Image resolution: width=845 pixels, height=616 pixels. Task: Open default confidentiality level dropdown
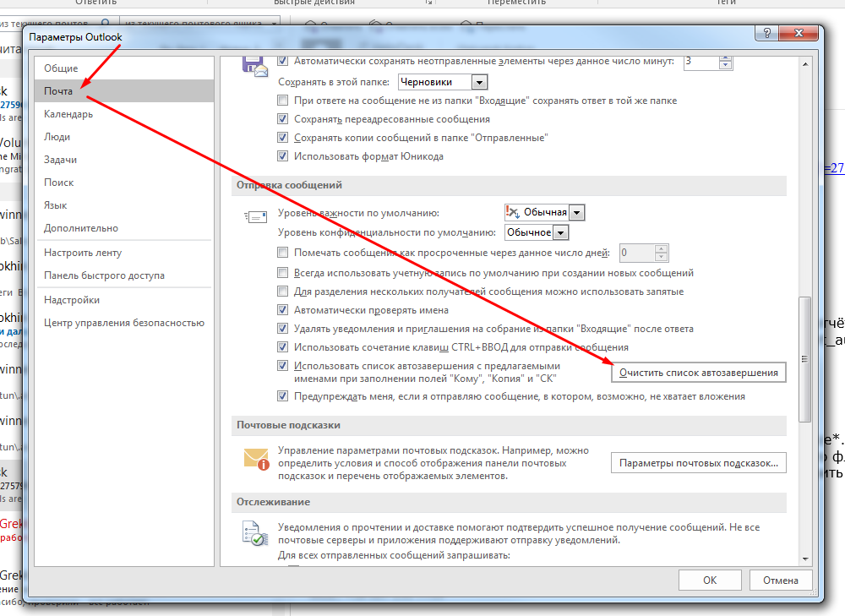tap(560, 233)
